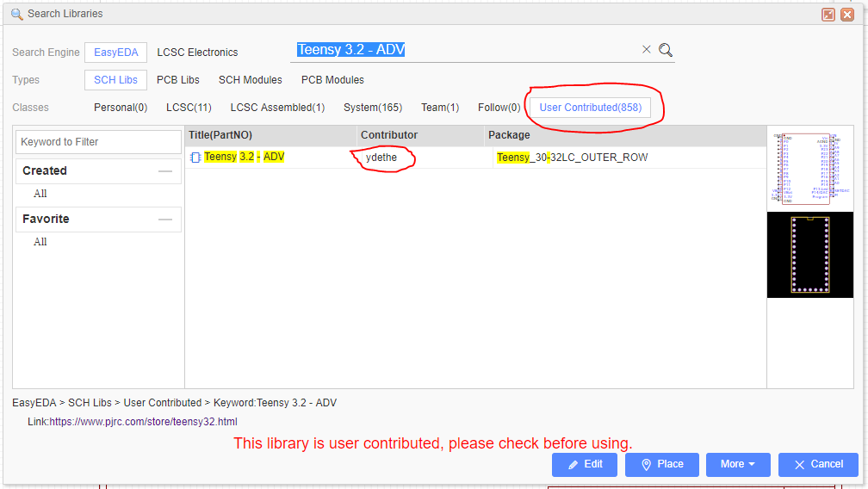The width and height of the screenshot is (868, 489).
Task: Click the Edit button
Action: coord(585,465)
